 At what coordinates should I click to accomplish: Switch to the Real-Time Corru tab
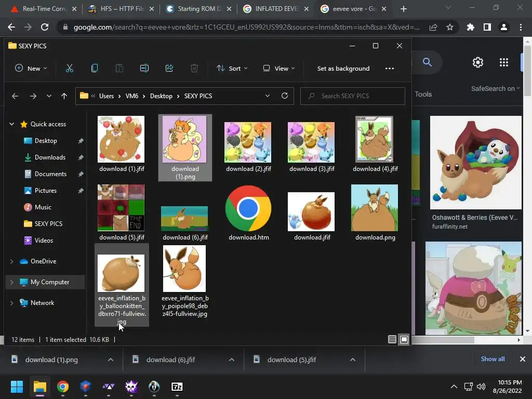(44, 9)
